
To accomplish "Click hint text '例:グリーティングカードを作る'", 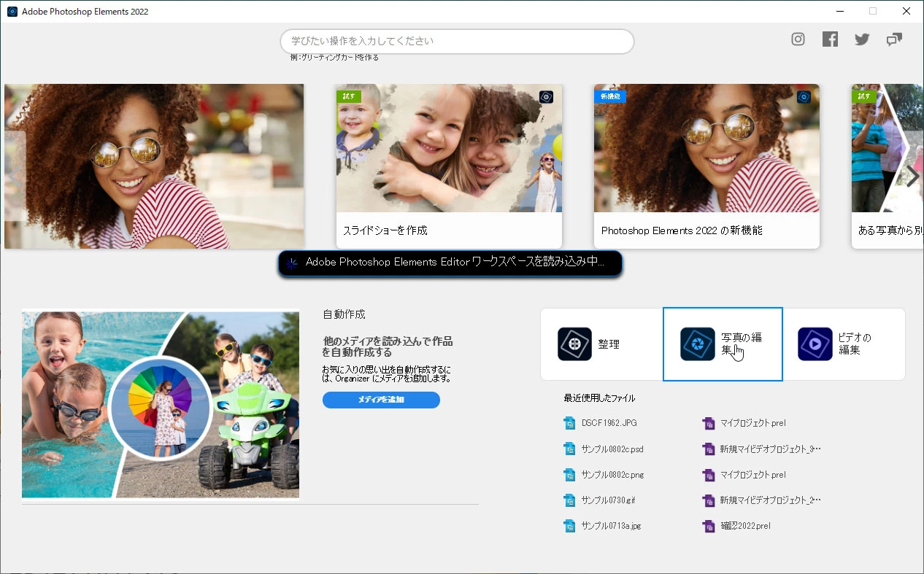I will tap(334, 58).
